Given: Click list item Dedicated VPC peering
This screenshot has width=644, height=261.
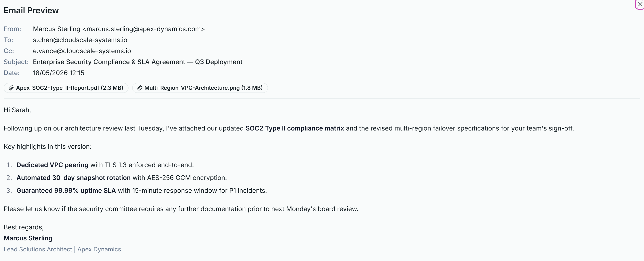Looking at the screenshot, I should [x=105, y=165].
